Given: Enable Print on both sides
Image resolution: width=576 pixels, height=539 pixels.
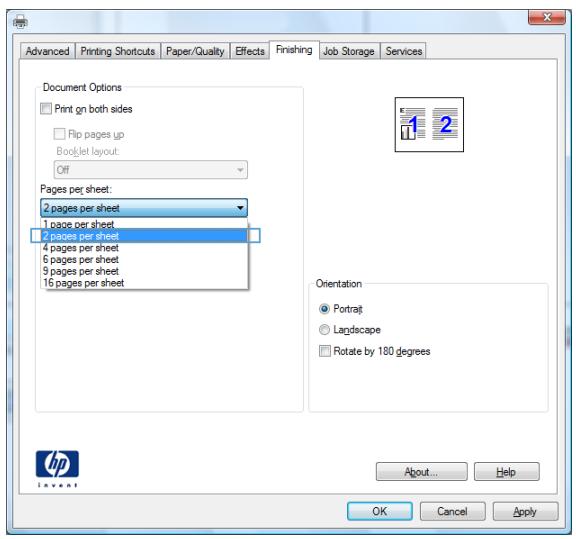Looking at the screenshot, I should [x=46, y=109].
